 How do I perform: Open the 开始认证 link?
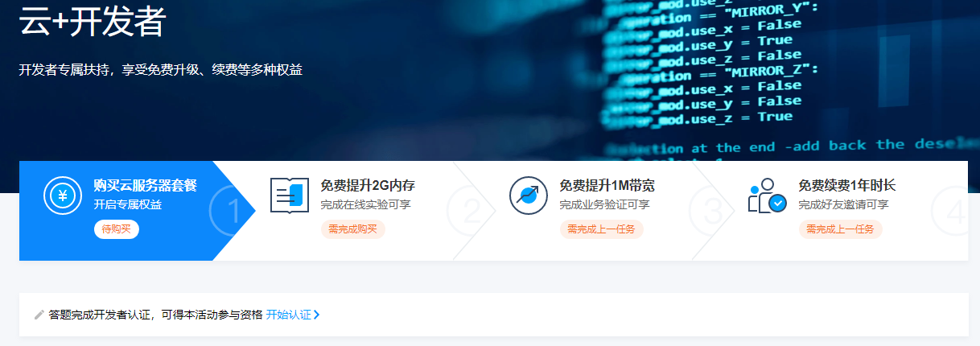pyautogui.click(x=288, y=315)
